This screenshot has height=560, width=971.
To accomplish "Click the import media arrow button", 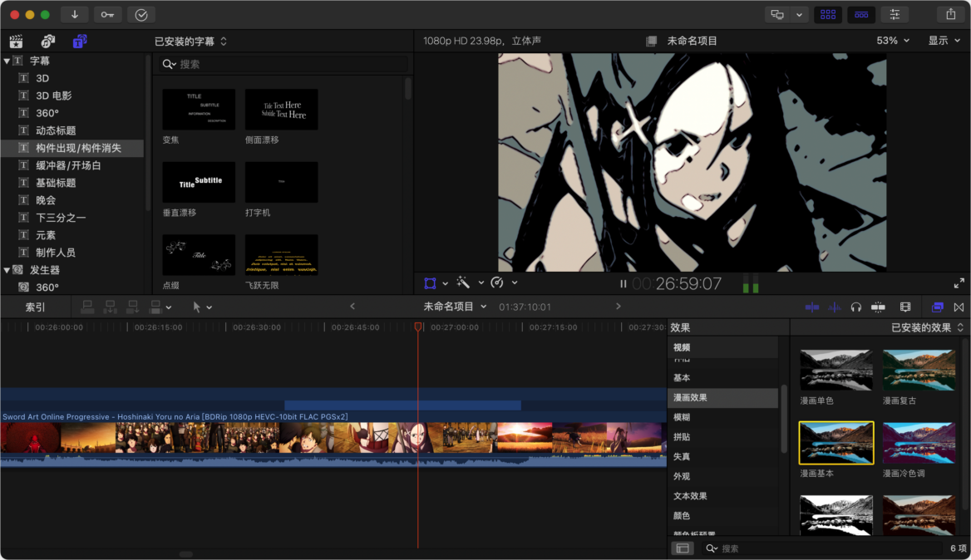I will [x=75, y=15].
